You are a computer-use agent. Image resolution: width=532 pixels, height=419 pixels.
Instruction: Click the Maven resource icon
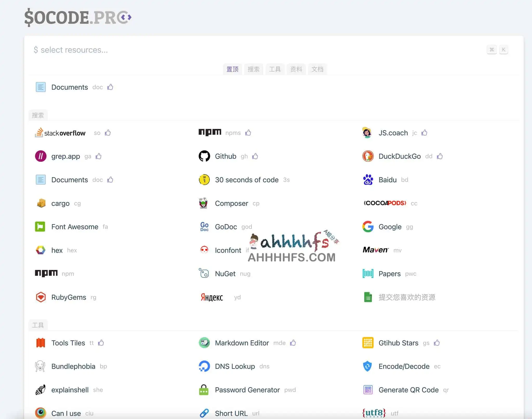point(375,249)
